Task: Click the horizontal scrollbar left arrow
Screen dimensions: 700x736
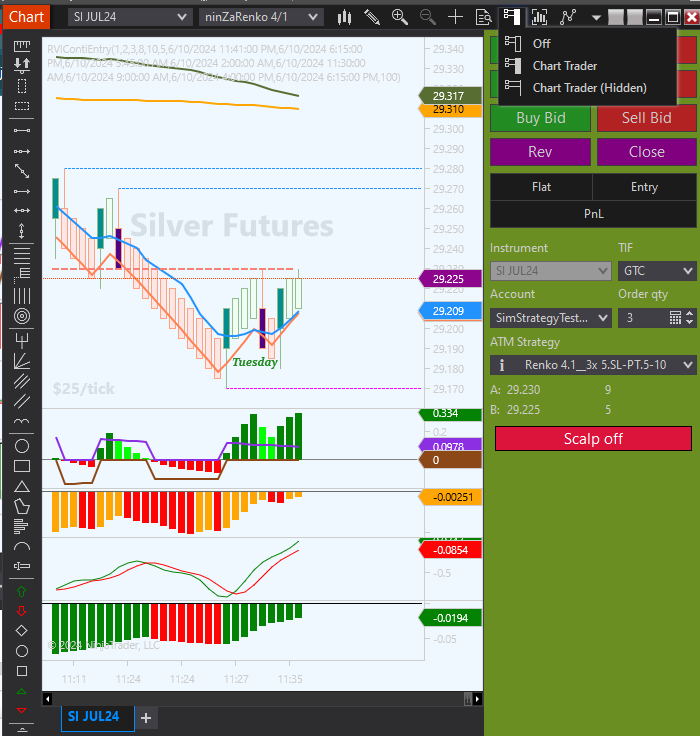Action: tap(47, 699)
